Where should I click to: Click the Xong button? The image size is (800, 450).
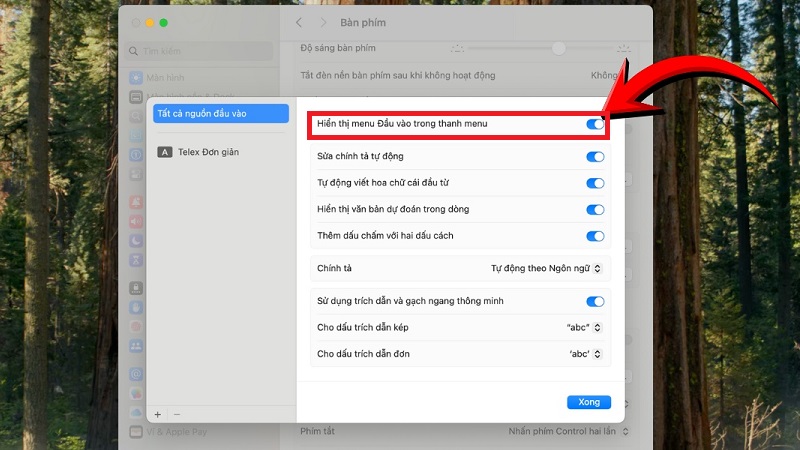(588, 402)
